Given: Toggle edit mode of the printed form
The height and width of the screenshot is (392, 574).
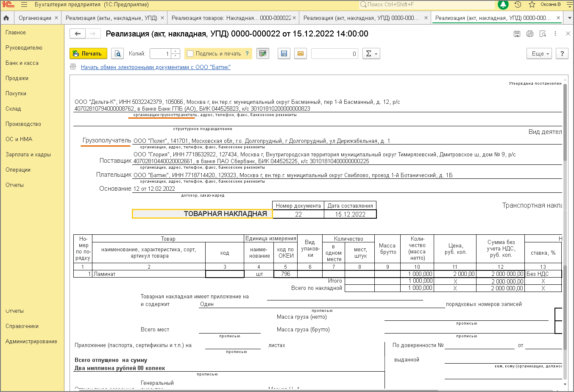Looking at the screenshot, I should click(263, 54).
